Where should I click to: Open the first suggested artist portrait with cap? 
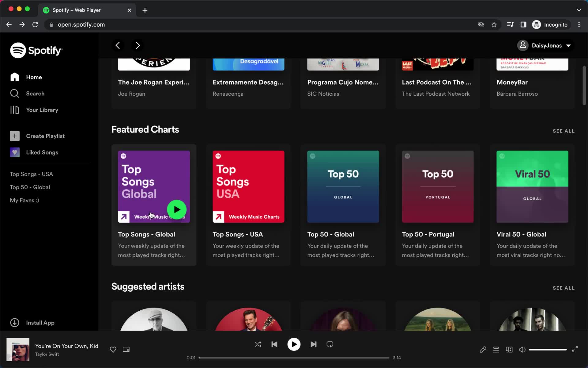(x=154, y=319)
